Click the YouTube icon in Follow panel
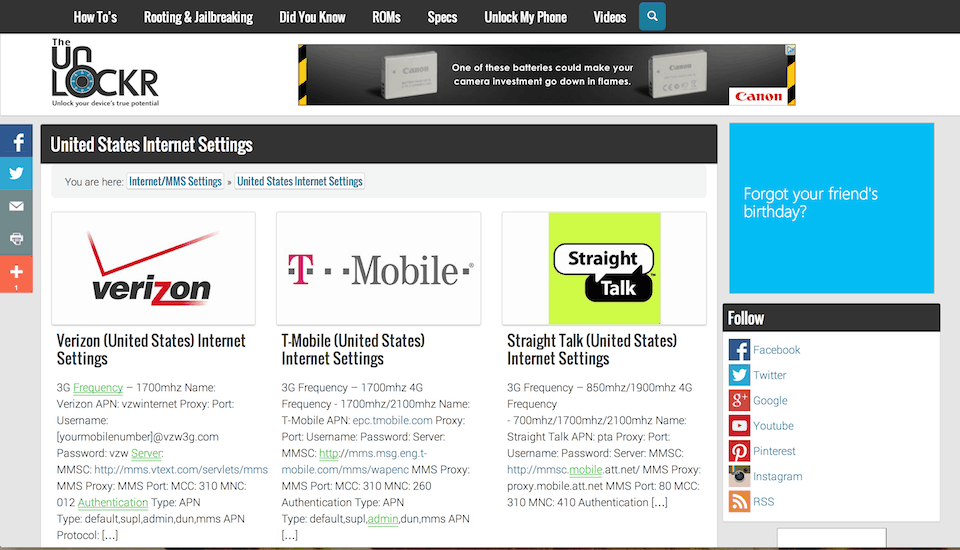Viewport: 960px width, 550px height. click(x=739, y=426)
